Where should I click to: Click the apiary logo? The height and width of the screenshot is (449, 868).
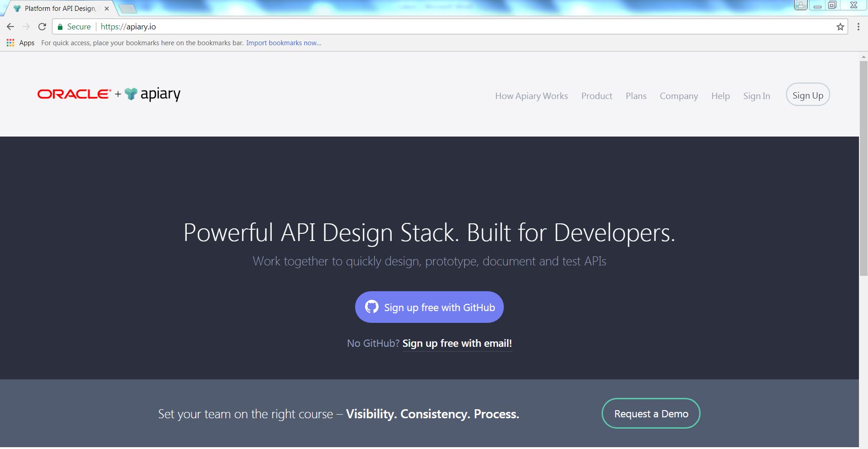point(153,94)
